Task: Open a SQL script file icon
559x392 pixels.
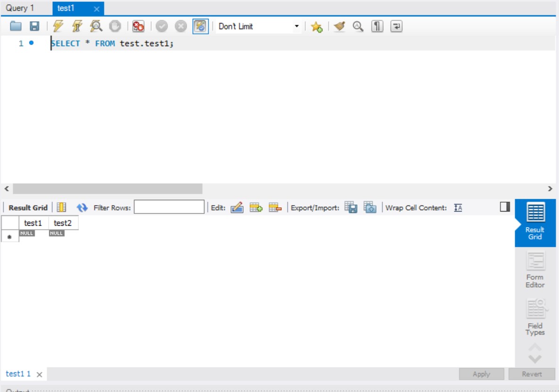Action: click(x=16, y=26)
